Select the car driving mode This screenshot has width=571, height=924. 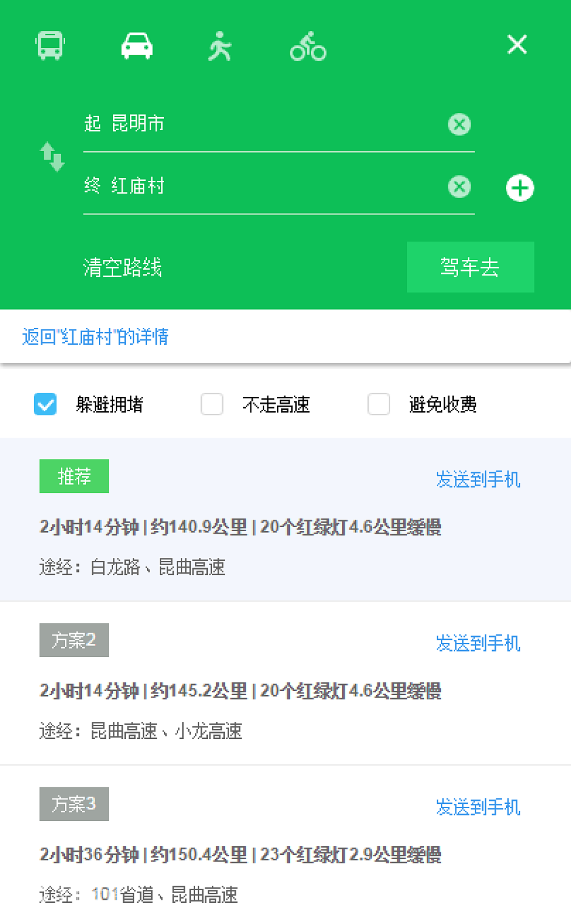pos(137,46)
